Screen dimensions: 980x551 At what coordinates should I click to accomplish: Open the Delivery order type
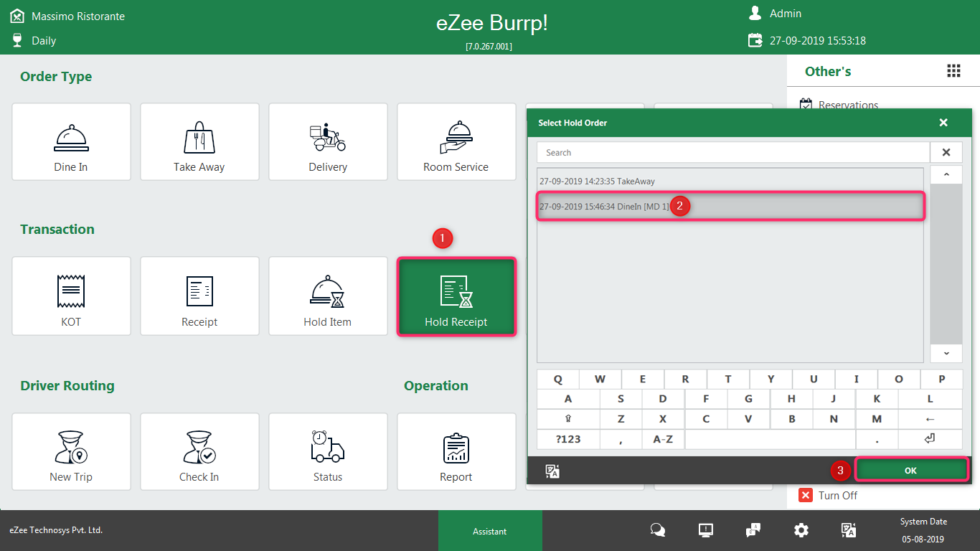pos(328,141)
